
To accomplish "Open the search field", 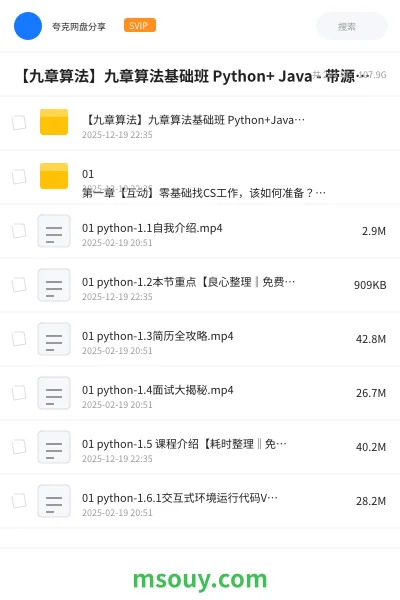I will [x=351, y=26].
